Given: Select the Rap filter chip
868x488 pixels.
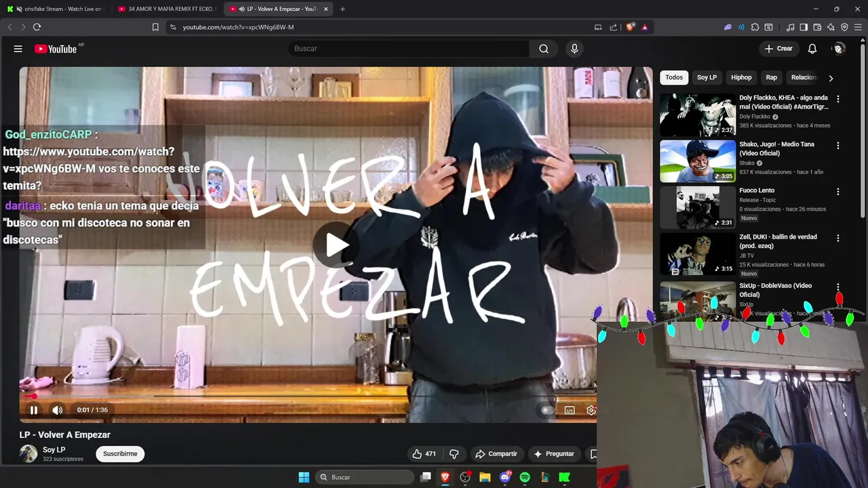Looking at the screenshot, I should 772,77.
